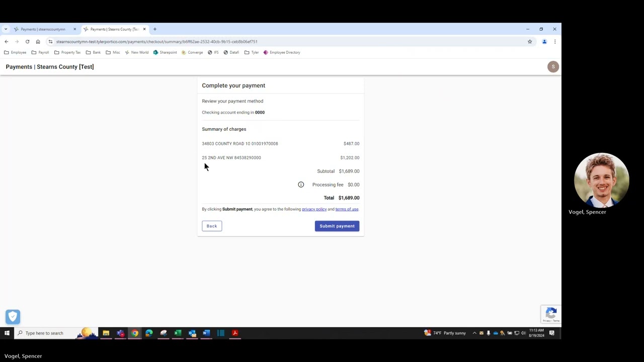The height and width of the screenshot is (362, 644).
Task: Open the privacy policy link
Action: point(314,209)
